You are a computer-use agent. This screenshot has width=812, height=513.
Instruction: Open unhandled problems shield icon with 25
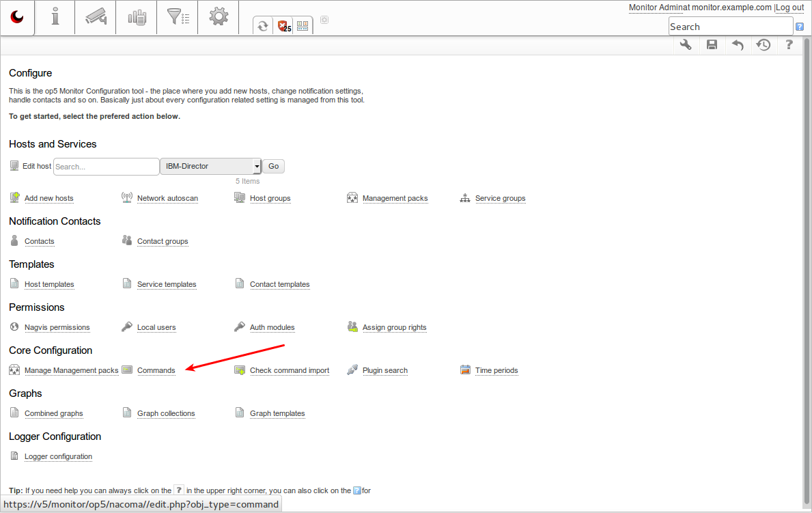(284, 26)
